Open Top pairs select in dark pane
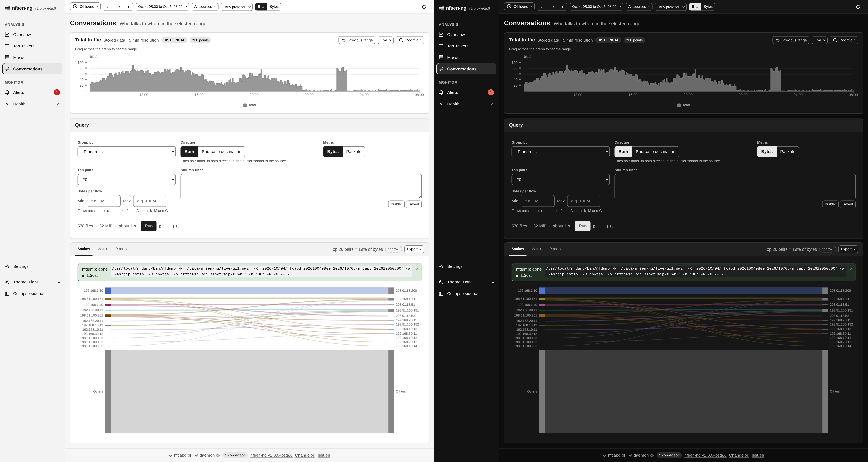This screenshot has width=868, height=462. [x=560, y=179]
